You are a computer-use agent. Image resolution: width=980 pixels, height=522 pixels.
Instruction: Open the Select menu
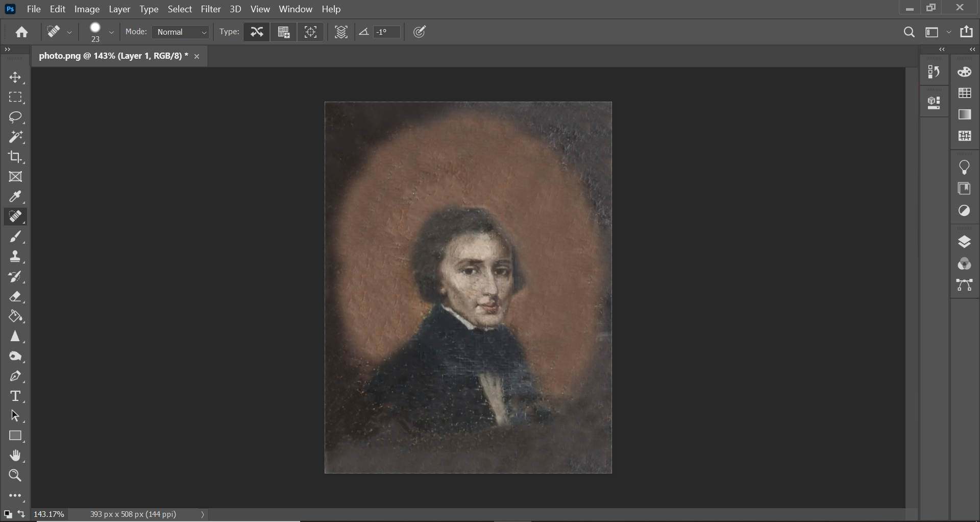[180, 9]
